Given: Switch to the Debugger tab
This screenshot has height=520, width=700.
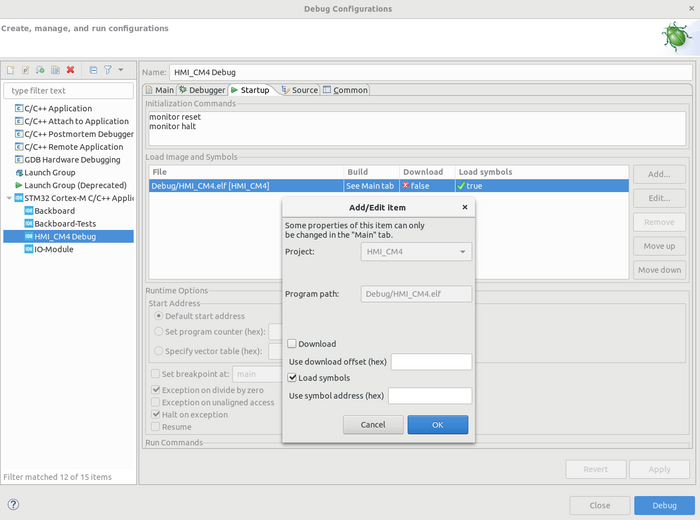Looking at the screenshot, I should (x=201, y=90).
